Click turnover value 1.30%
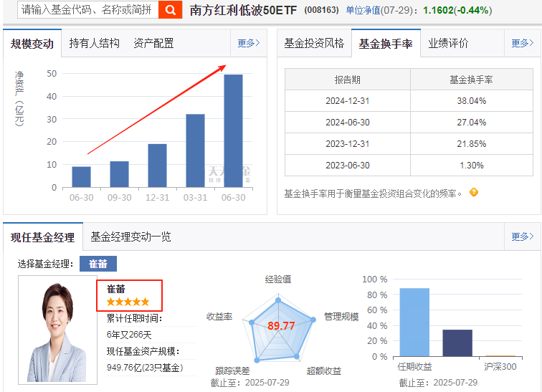The width and height of the screenshot is (542, 392). point(472,165)
